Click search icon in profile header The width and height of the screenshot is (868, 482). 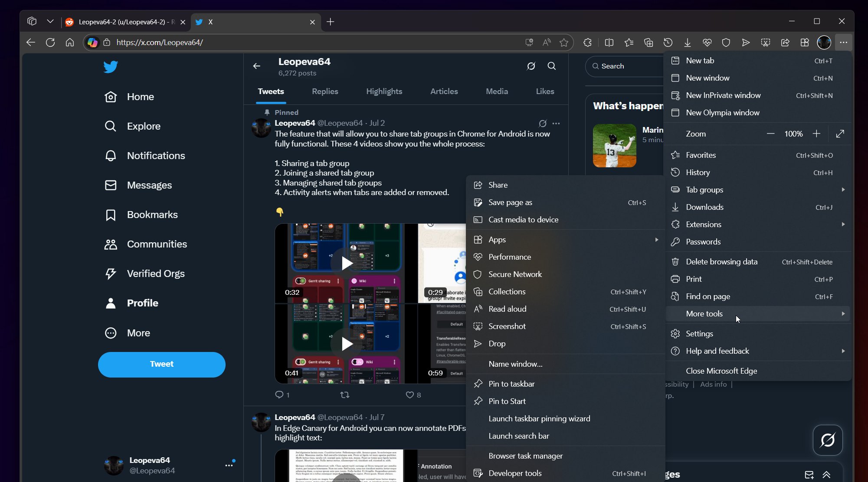[552, 66]
